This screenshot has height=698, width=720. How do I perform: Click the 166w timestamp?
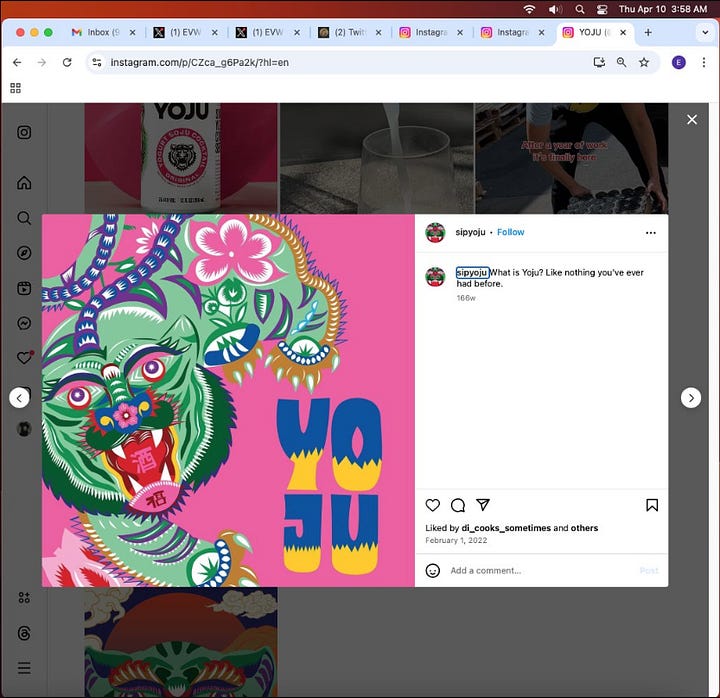click(466, 298)
